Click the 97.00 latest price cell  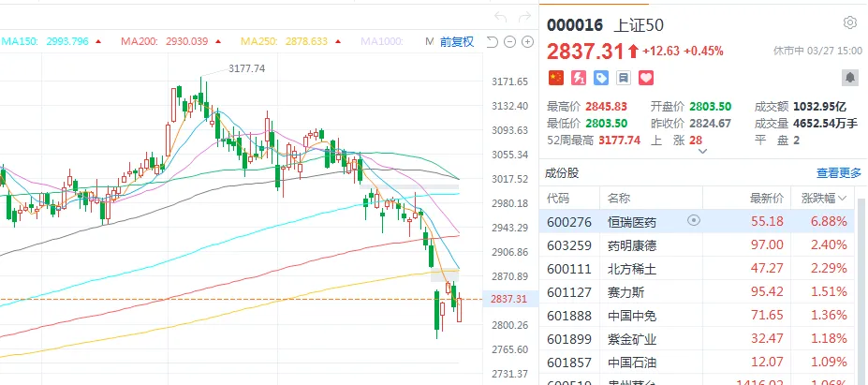click(767, 244)
